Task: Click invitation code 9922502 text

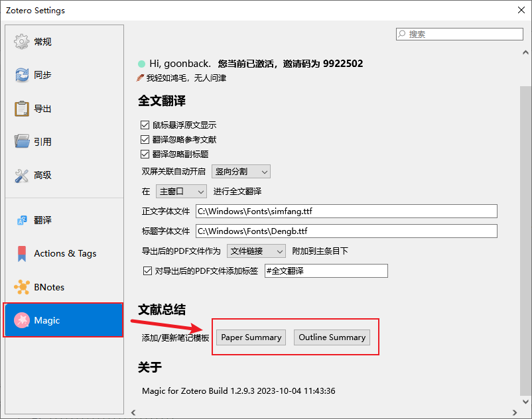Action: click(343, 64)
